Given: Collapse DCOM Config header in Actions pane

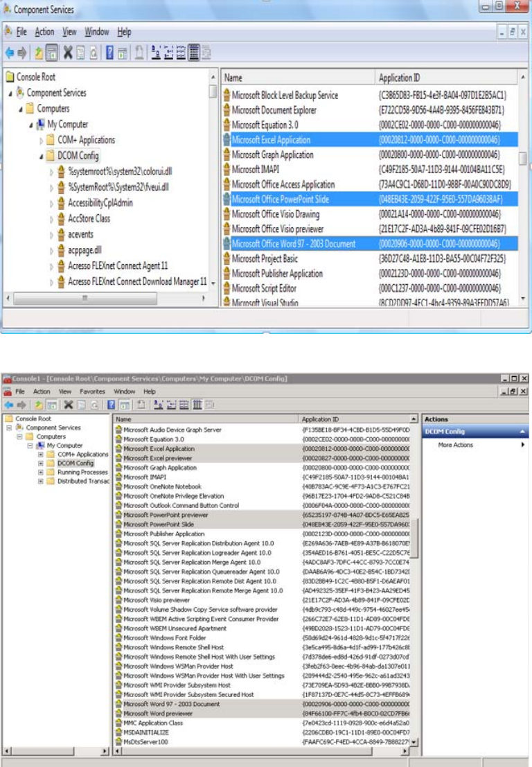Looking at the screenshot, I should (x=522, y=432).
